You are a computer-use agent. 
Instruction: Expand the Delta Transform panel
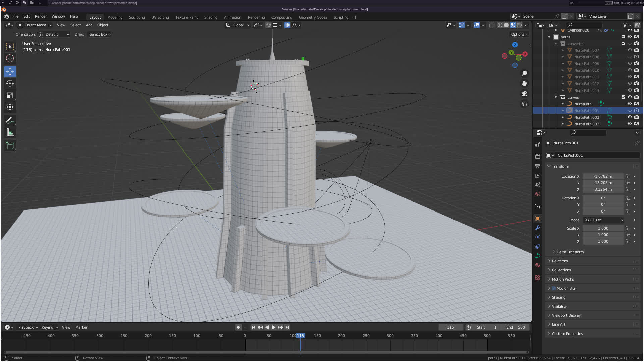tap(570, 252)
